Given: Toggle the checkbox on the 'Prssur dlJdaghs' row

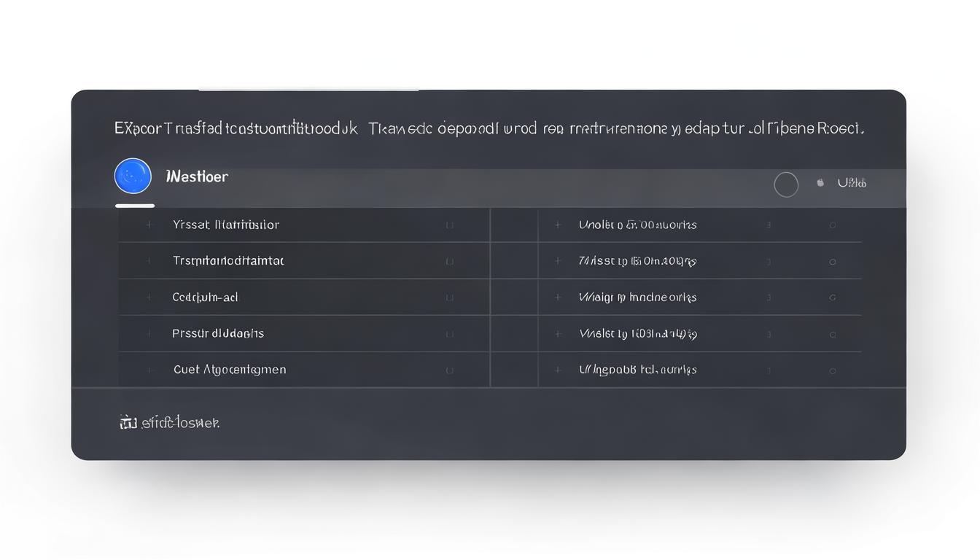Looking at the screenshot, I should (x=450, y=333).
